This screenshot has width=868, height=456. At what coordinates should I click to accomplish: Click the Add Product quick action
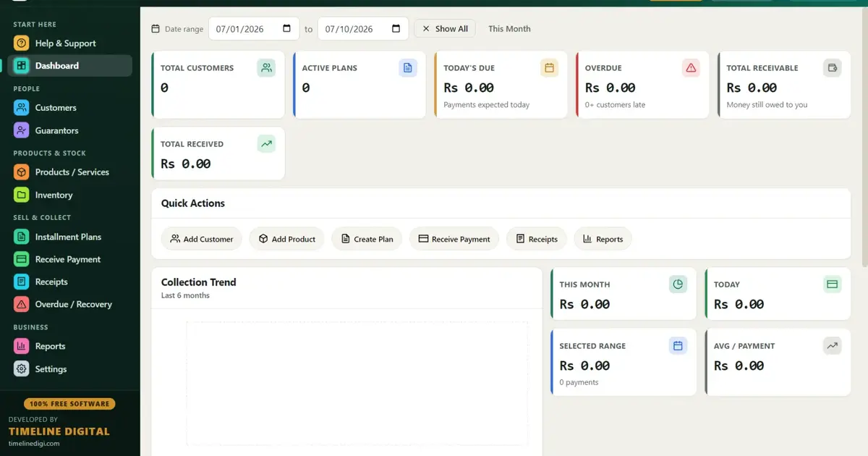pos(287,239)
